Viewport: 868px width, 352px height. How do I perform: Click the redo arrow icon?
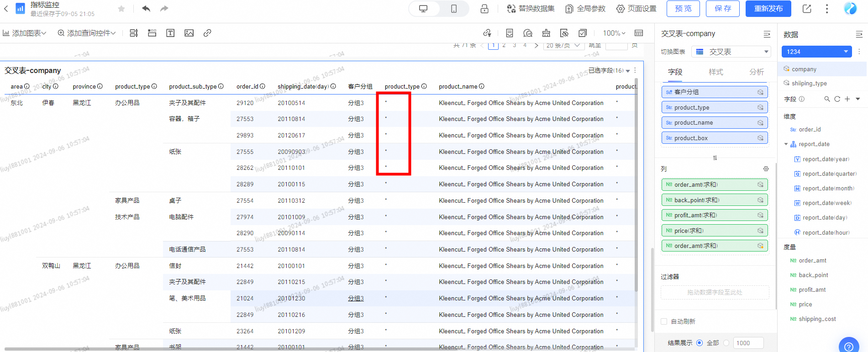tap(164, 9)
